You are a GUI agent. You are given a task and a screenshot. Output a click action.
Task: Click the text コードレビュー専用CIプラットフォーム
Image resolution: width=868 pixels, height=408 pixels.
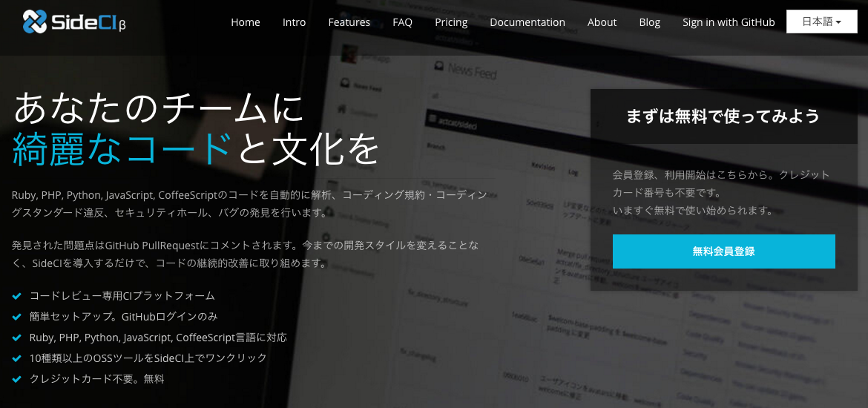(122, 296)
